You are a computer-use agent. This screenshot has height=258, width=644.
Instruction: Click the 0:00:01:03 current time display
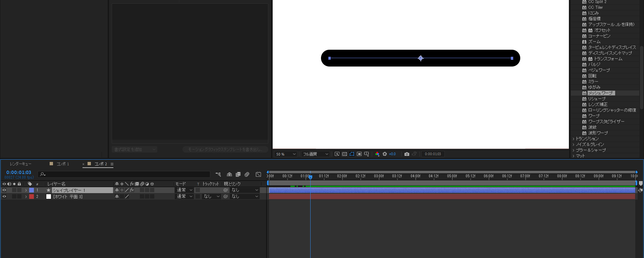click(x=19, y=172)
